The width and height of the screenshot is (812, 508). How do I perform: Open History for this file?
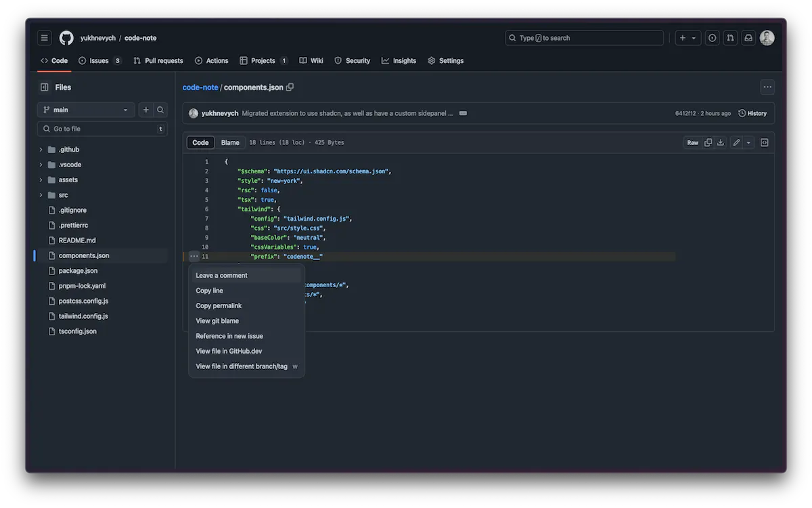click(x=752, y=113)
